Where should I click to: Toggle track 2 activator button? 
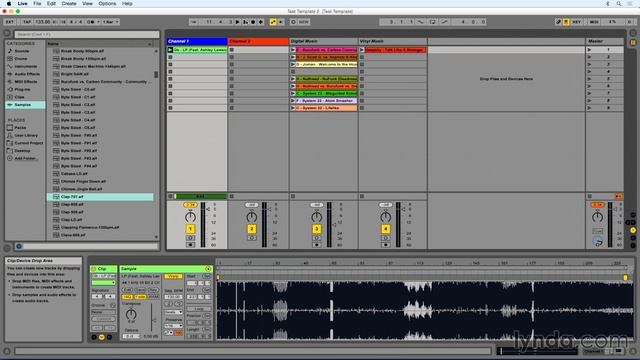pyautogui.click(x=252, y=229)
